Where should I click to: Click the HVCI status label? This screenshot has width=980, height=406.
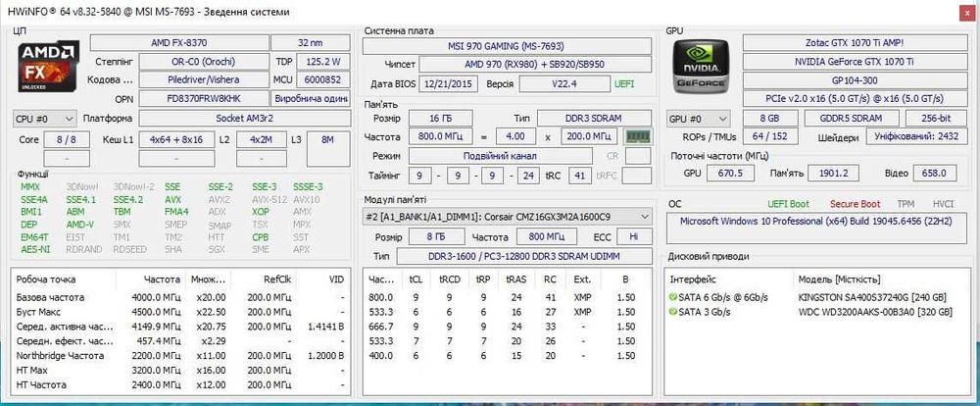click(x=943, y=204)
